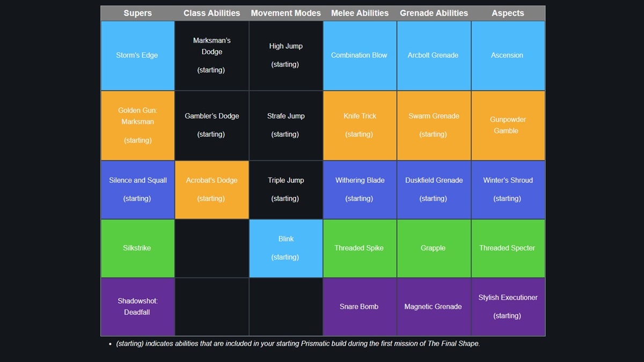Click the Aspects column header
Screen dimensions: 644x362
coord(507,13)
